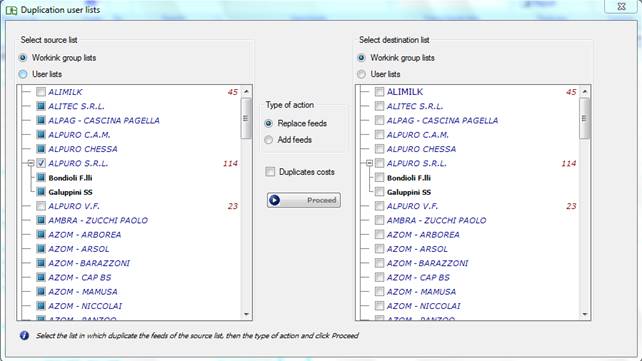Collapse ALPURO S.R.L. node in destination list
642x361 pixels.
369,163
